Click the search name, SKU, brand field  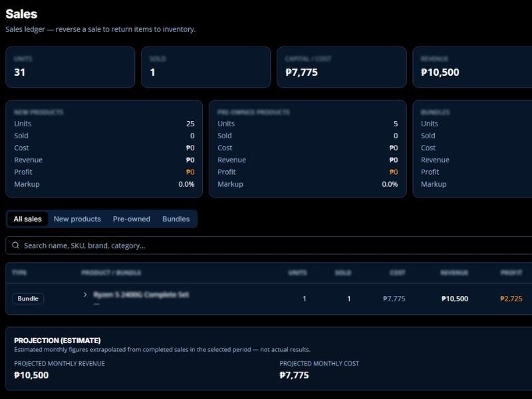tap(269, 245)
